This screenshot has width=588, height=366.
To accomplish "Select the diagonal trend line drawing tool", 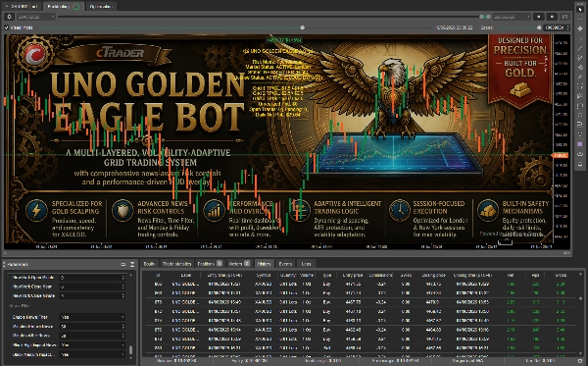I will click(580, 48).
